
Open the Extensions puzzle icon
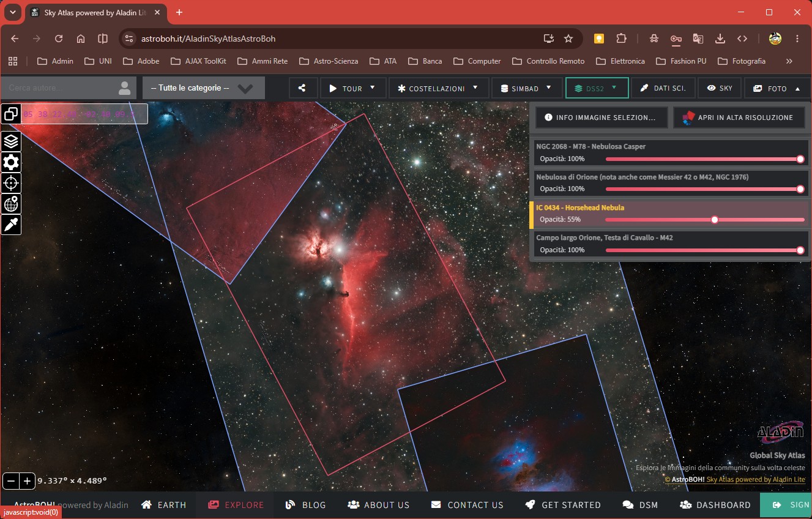(621, 39)
